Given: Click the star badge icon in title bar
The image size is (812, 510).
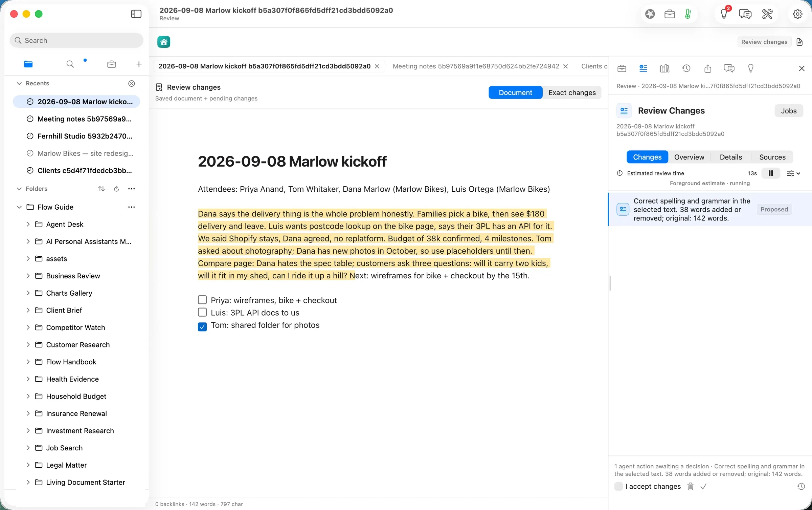Looking at the screenshot, I should pyautogui.click(x=650, y=14).
